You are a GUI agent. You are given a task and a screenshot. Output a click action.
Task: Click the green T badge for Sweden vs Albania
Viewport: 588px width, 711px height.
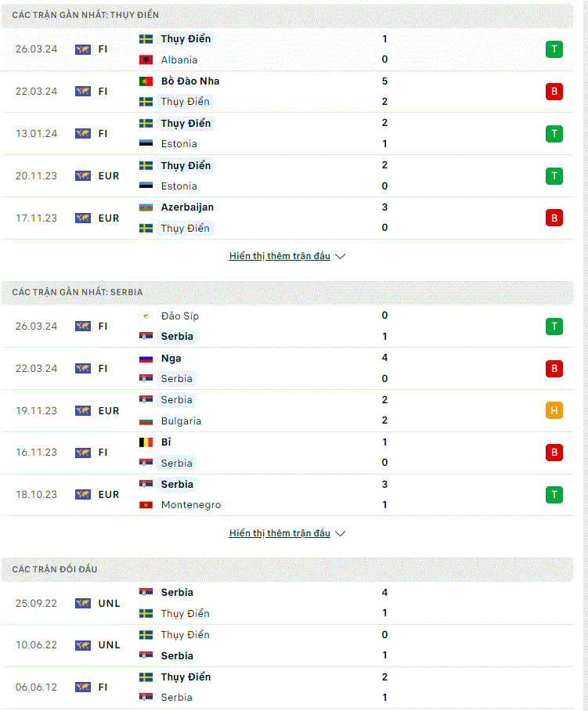(x=554, y=49)
